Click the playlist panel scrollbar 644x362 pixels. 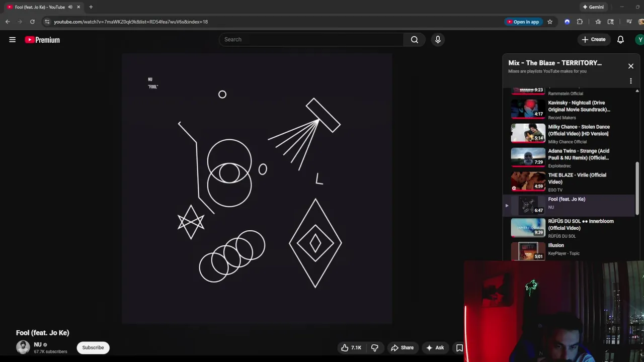tap(637, 189)
